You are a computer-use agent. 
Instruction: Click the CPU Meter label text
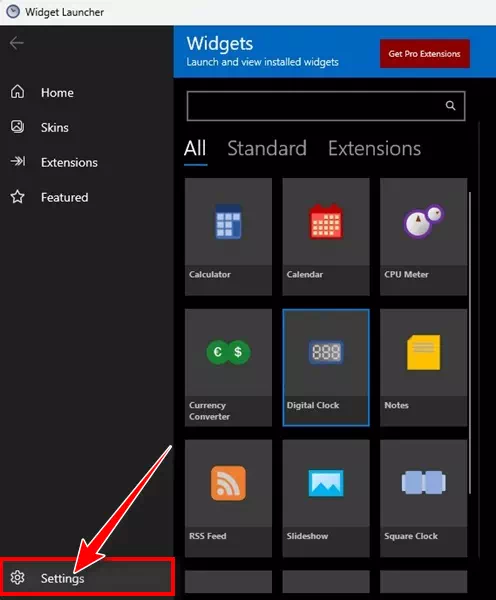pyautogui.click(x=406, y=274)
